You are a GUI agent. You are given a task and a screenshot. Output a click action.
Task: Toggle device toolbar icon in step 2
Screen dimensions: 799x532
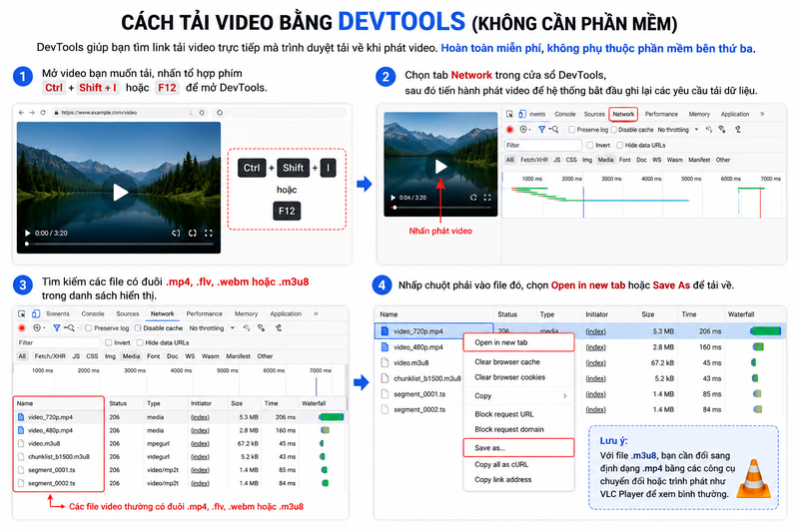pos(522,114)
